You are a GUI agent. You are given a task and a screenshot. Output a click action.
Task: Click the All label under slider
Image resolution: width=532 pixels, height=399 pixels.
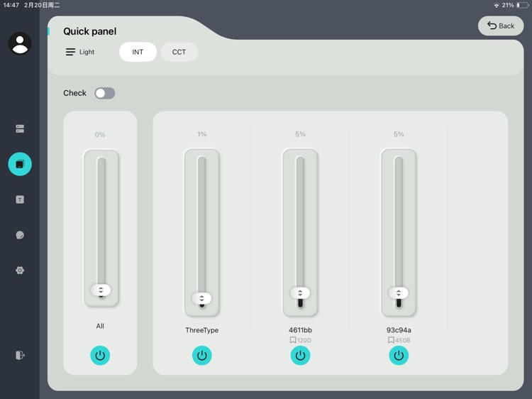point(100,326)
